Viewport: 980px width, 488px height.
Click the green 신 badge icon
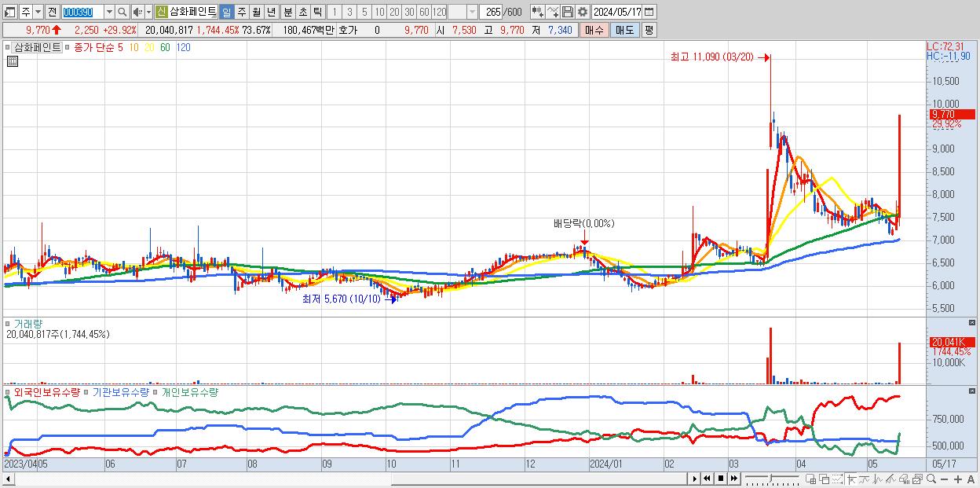click(161, 12)
